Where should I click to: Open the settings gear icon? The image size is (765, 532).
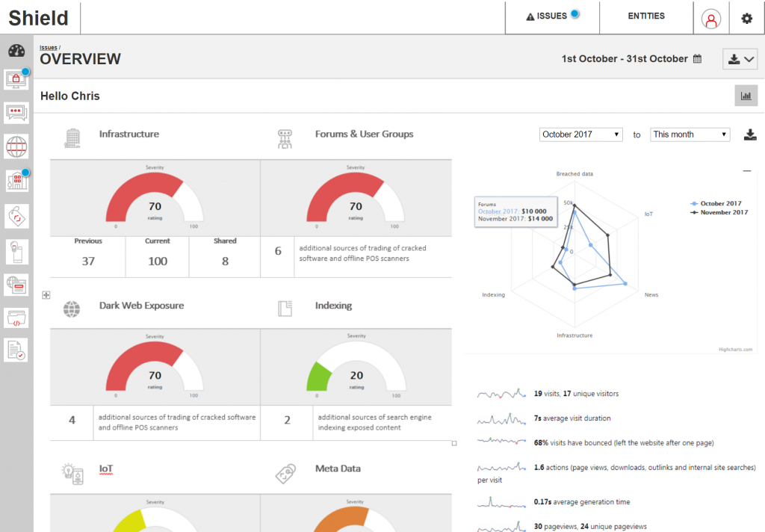[746, 19]
